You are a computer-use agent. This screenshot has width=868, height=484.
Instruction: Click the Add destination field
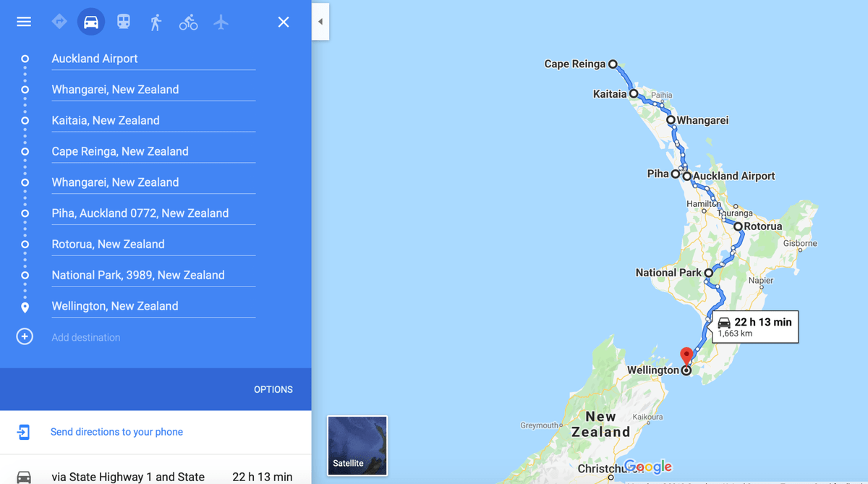pyautogui.click(x=153, y=337)
